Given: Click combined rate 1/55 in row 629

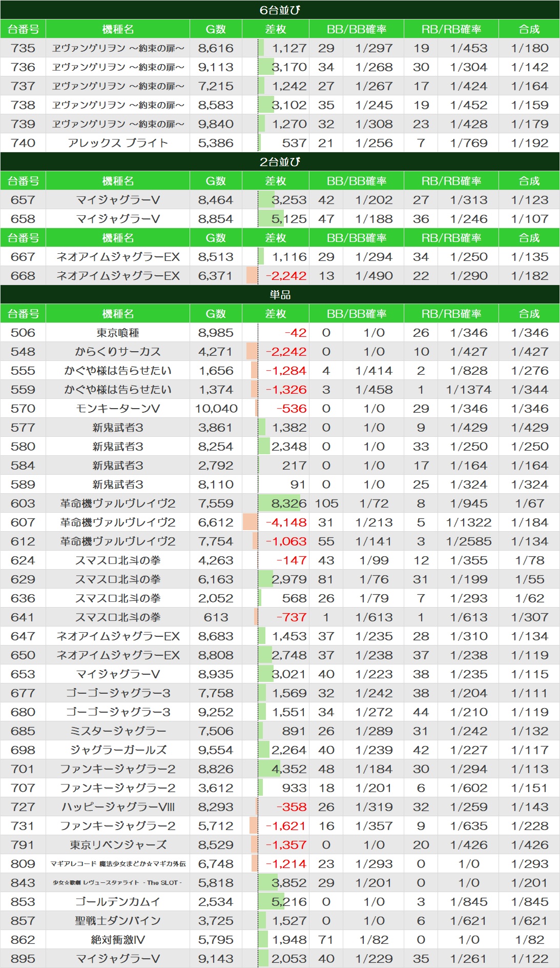Looking at the screenshot, I should (x=529, y=579).
